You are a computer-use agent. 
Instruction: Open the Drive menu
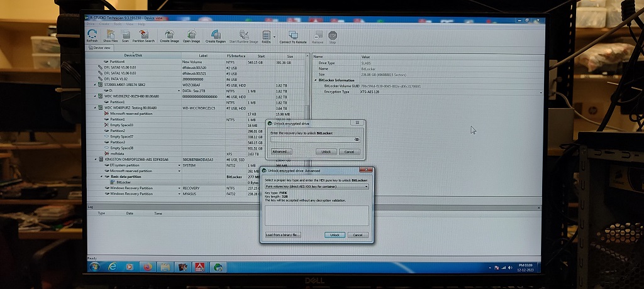(x=91, y=25)
